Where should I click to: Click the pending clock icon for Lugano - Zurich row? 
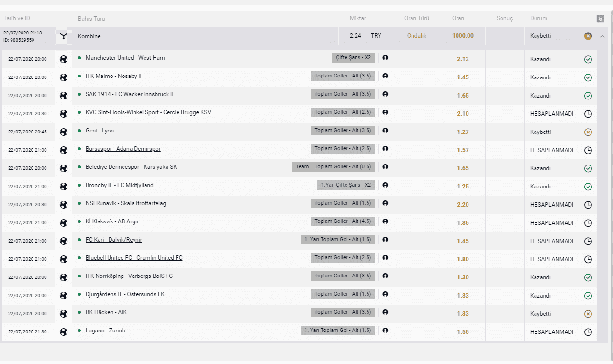pos(588,332)
